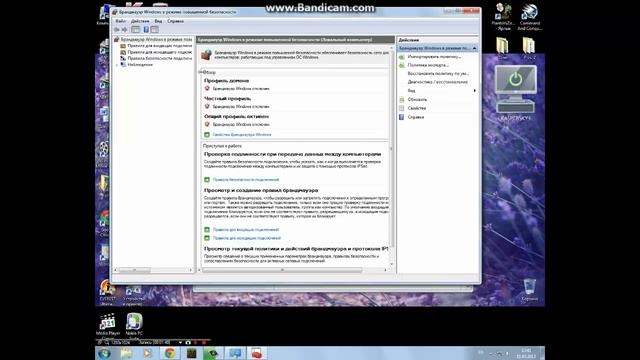640x360 pixels.
Task: Click the vertical scrollbar of center pane
Action: (391, 149)
